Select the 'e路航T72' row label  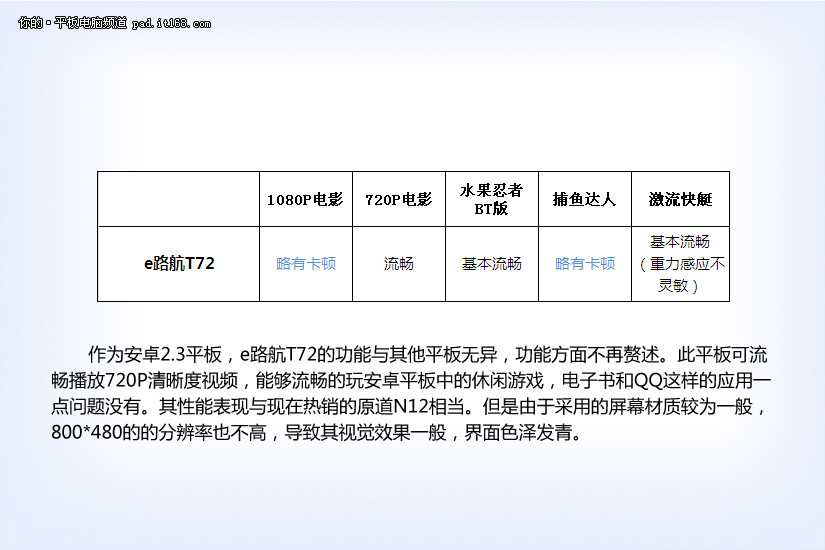[x=179, y=263]
